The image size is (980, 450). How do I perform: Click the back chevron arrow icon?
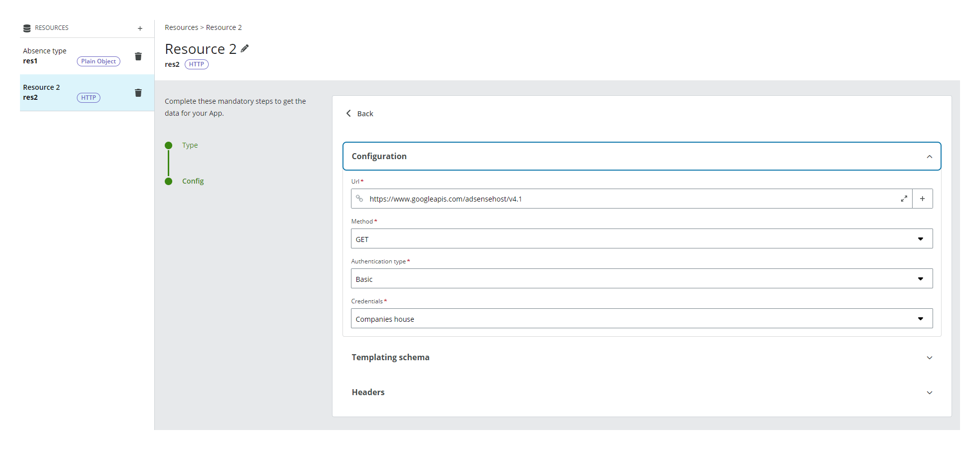[349, 113]
